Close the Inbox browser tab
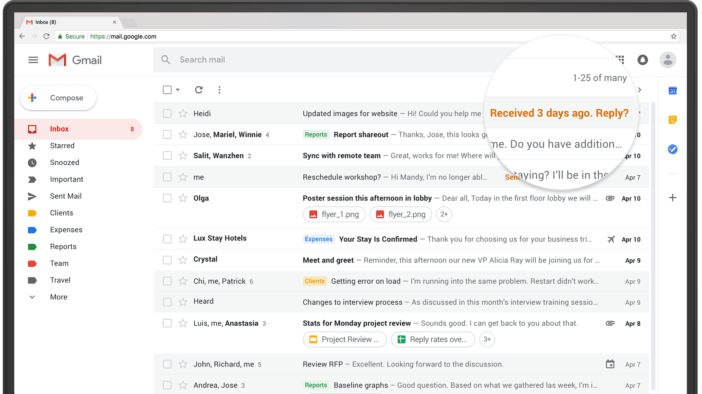This screenshot has height=394, width=702. pyautogui.click(x=114, y=22)
